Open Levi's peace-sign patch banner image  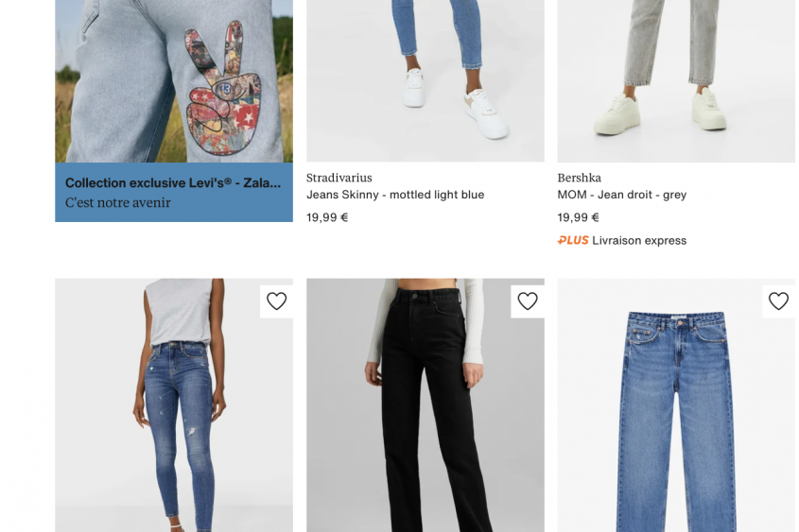(174, 81)
